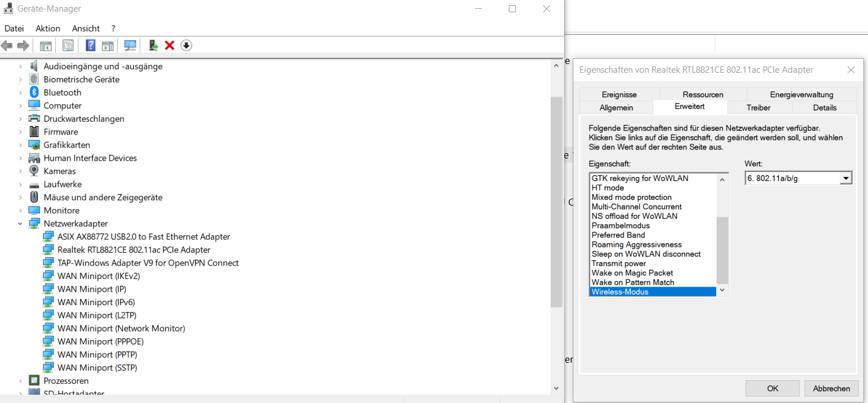Click adapter icon beside ASIX AX88772
This screenshot has height=403, width=868.
point(48,237)
